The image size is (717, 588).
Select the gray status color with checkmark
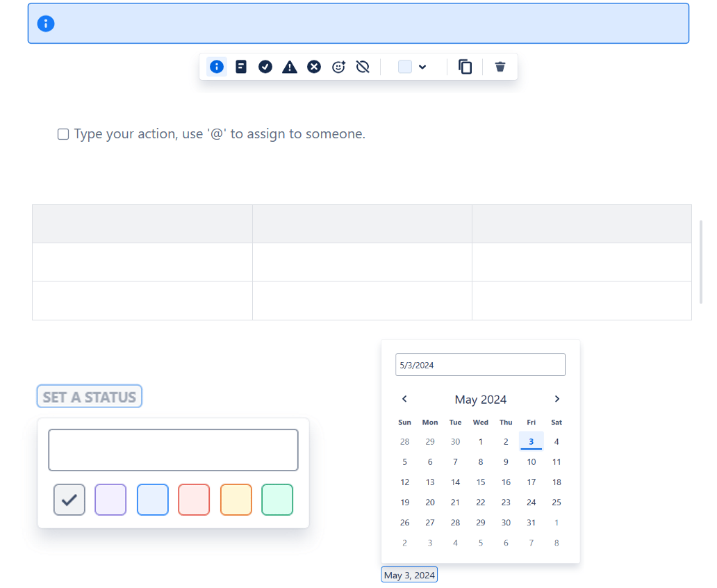[x=69, y=500]
